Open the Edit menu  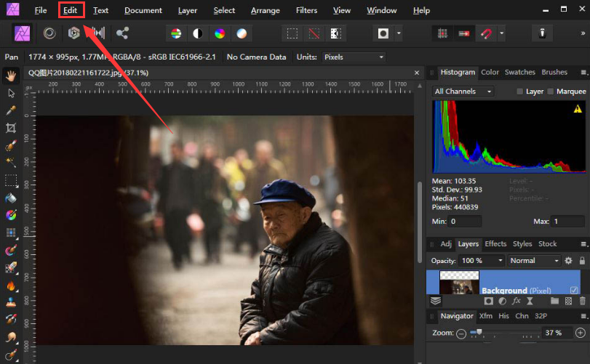pyautogui.click(x=70, y=10)
